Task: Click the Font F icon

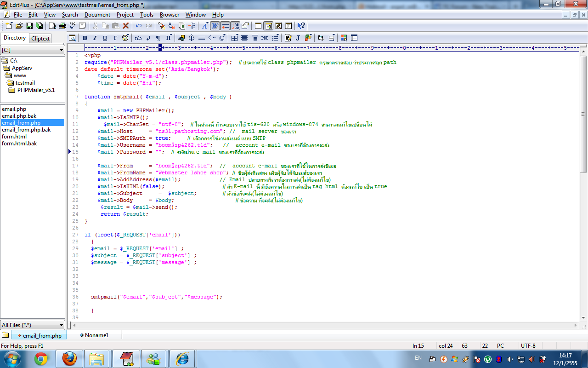Action: 115,38
